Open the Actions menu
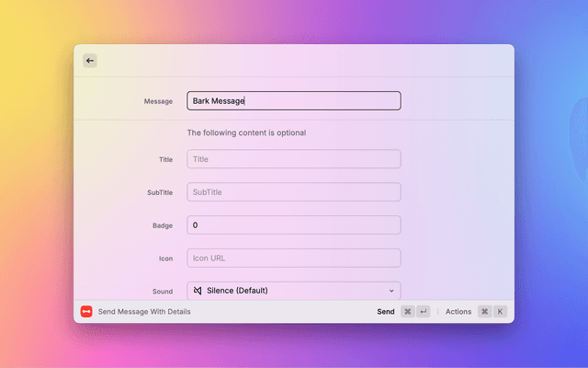The width and height of the screenshot is (588, 368). [458, 312]
